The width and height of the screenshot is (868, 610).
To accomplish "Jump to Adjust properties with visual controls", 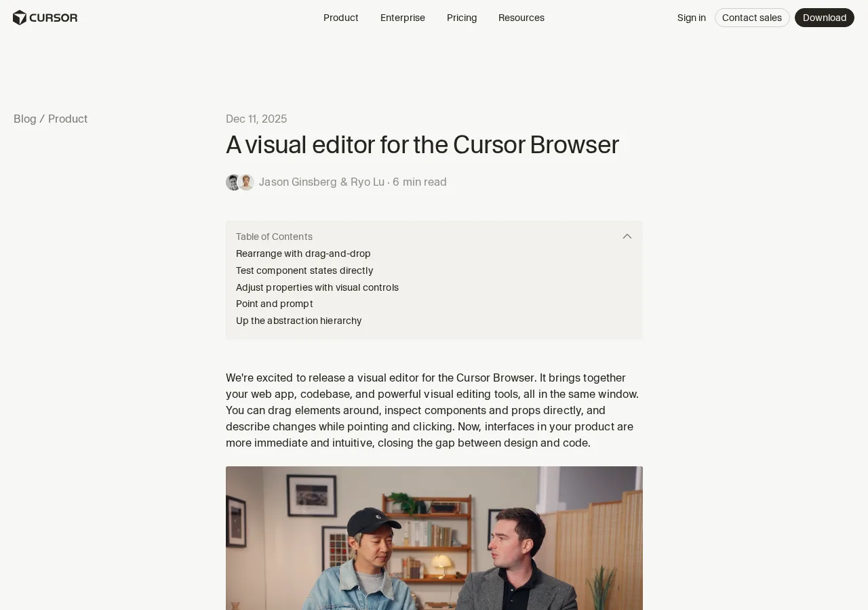I will coord(317,287).
